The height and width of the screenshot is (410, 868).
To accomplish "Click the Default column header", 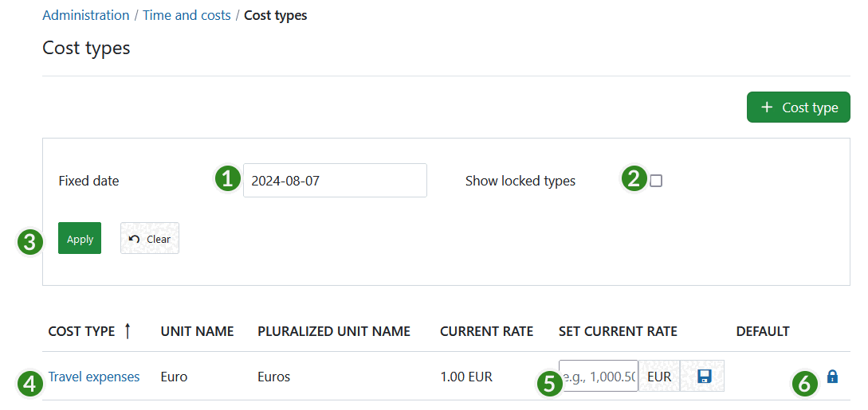I will click(x=762, y=331).
